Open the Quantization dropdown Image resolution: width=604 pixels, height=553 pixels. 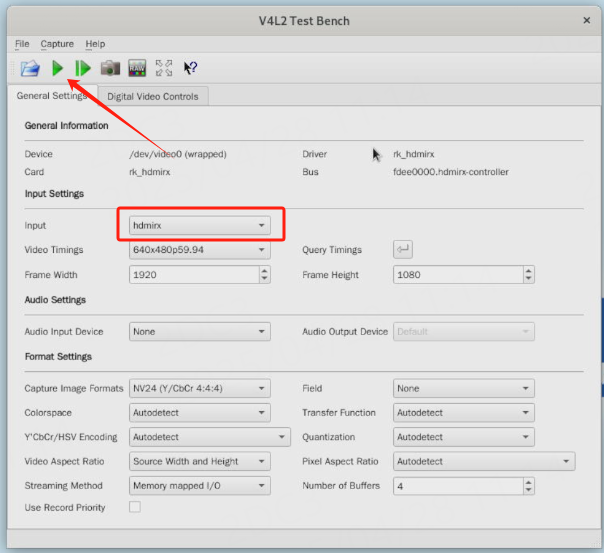tap(464, 437)
